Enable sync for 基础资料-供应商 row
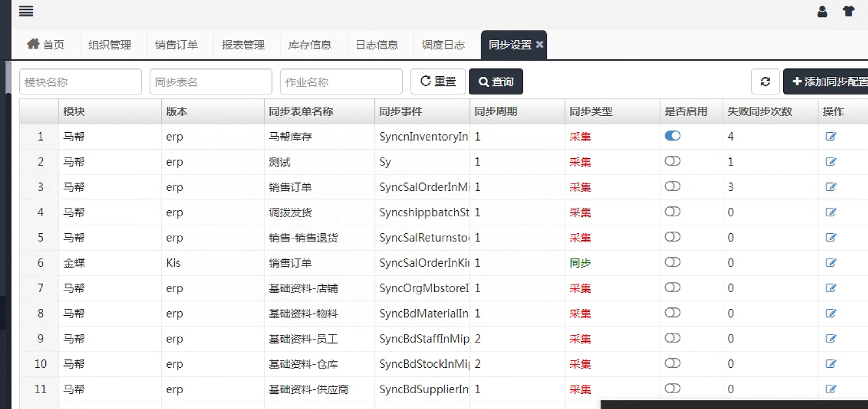The height and width of the screenshot is (409, 868). [x=672, y=389]
